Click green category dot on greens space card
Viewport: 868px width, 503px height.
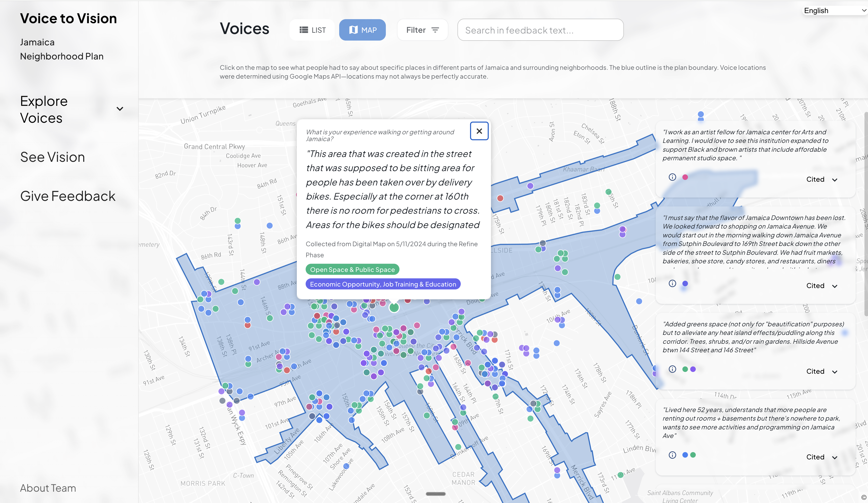(x=685, y=369)
